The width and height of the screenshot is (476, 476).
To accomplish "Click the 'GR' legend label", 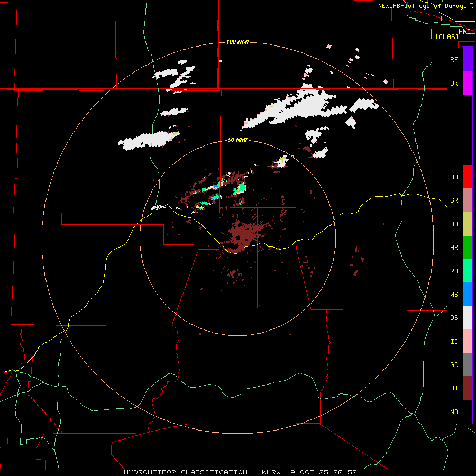I will pos(454,200).
